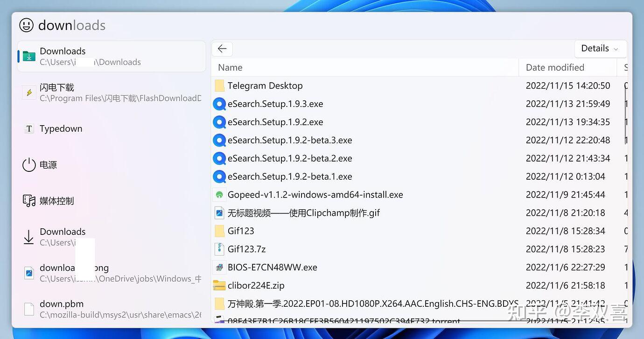Sort files by the Date modified column
Screen dimensions: 644x339
(x=555, y=67)
